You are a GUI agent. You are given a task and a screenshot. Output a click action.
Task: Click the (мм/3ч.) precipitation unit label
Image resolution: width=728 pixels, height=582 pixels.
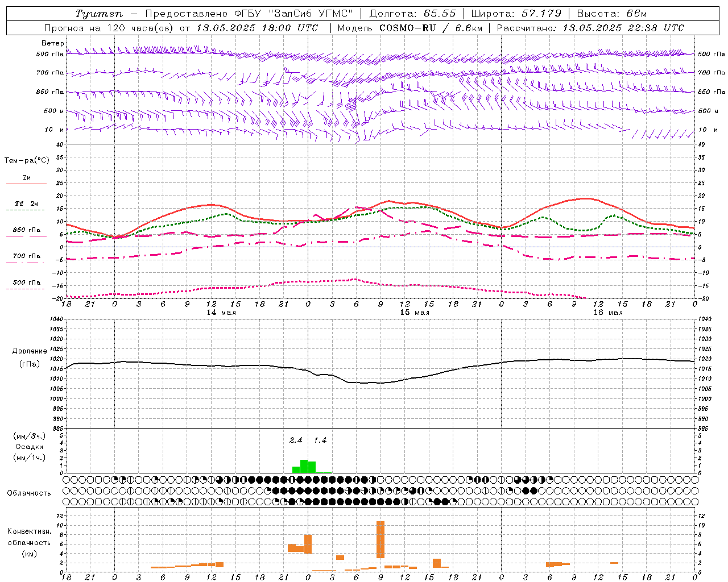pos(30,436)
